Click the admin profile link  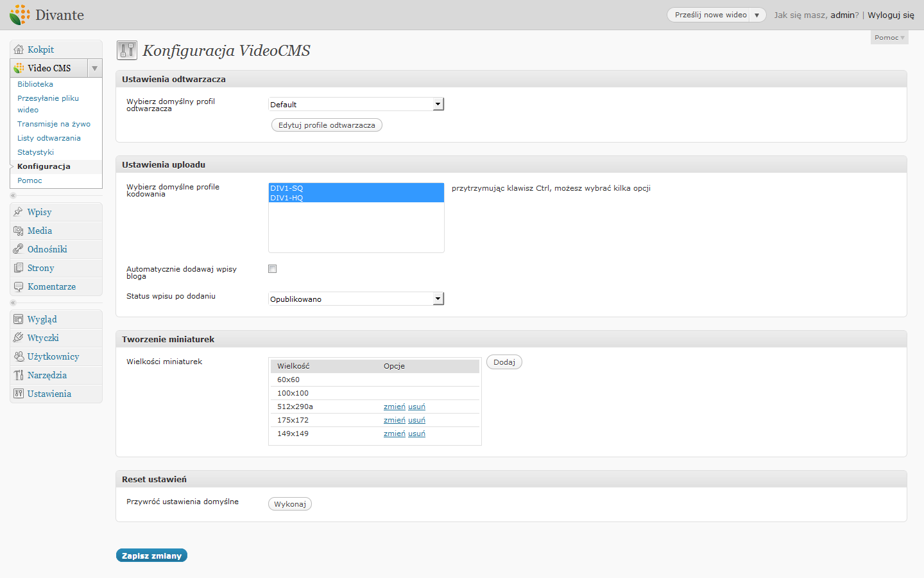[x=843, y=15]
